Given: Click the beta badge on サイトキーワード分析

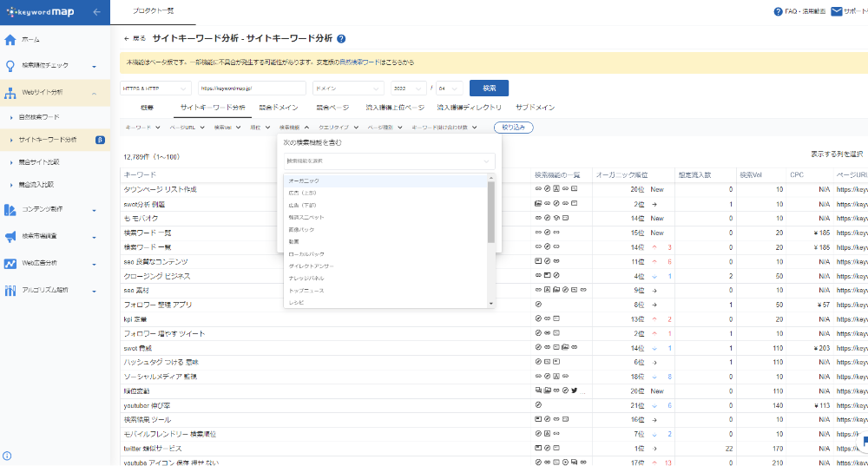Looking at the screenshot, I should (x=100, y=140).
